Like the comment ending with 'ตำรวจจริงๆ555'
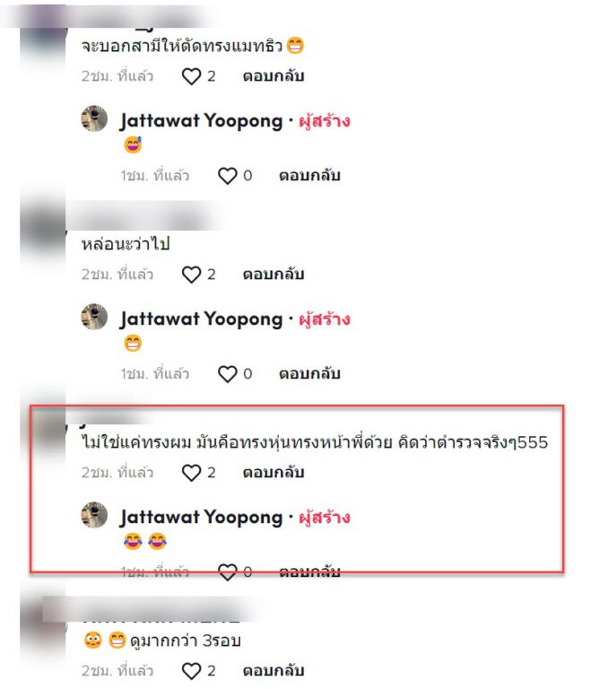 [x=191, y=474]
